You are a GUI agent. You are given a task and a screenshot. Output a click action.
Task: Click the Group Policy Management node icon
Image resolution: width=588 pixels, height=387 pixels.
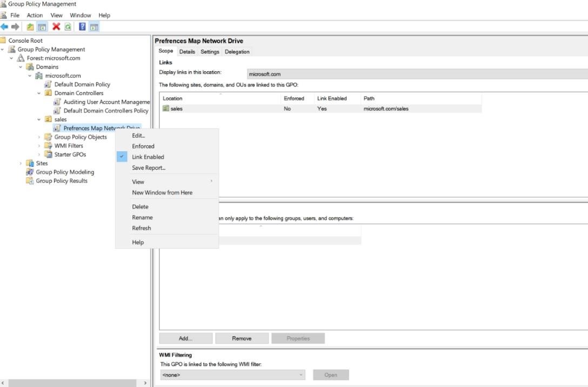click(12, 49)
